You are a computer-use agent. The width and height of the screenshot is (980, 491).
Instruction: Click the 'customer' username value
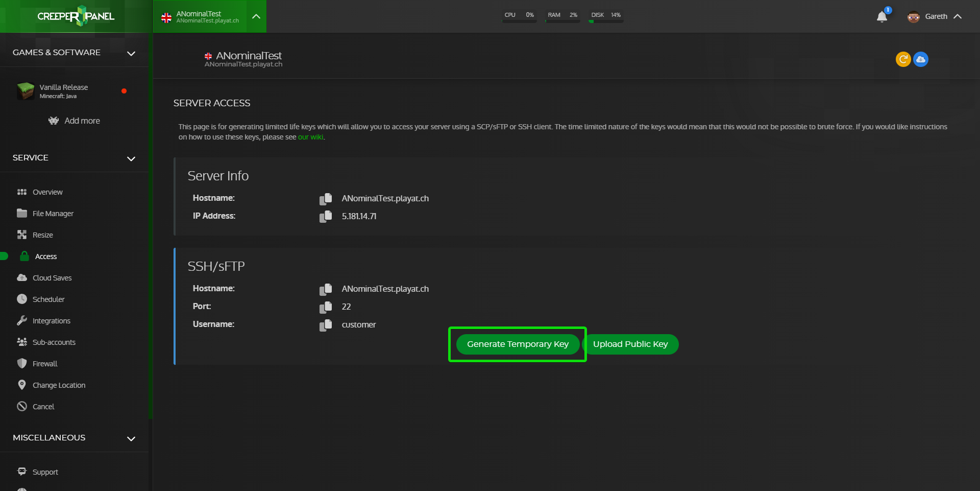359,325
